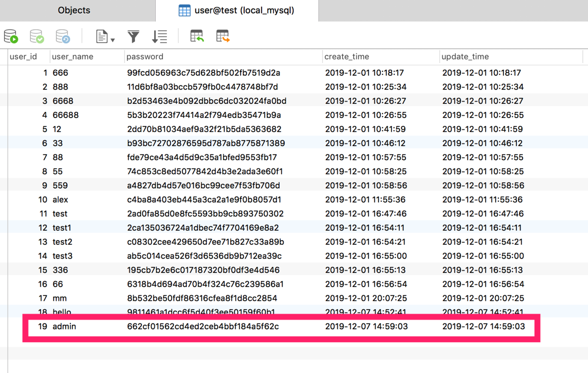Click the Sort rows icon

pos(159,36)
